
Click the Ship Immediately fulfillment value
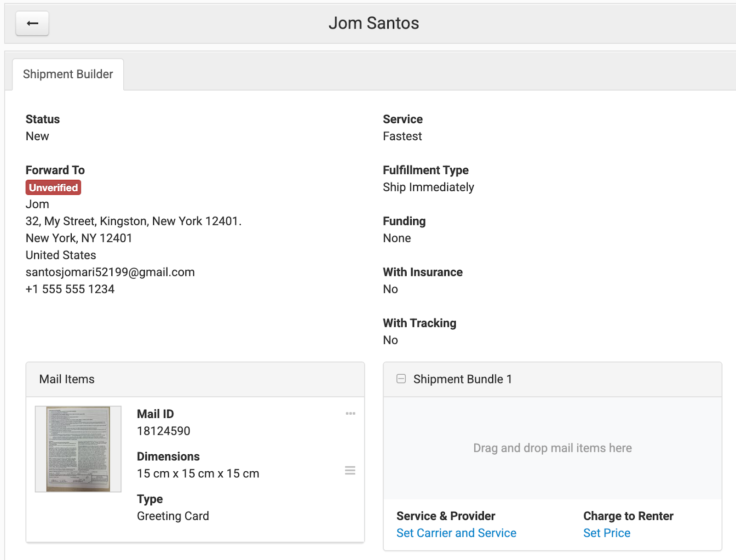(x=428, y=187)
